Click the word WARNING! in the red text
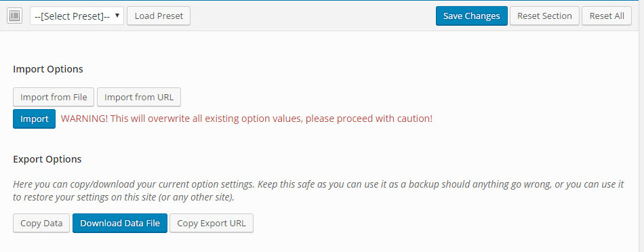Viewport: 644px width, 252px height. point(85,119)
